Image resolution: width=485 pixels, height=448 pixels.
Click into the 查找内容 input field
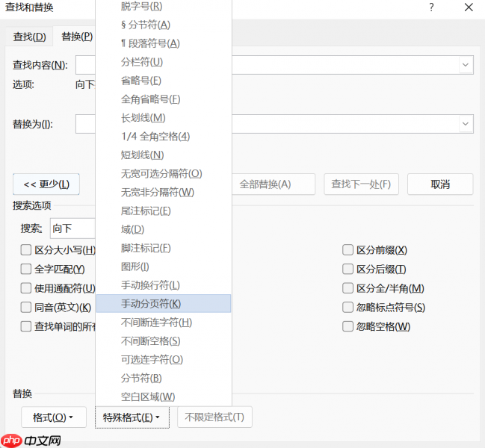coord(274,65)
